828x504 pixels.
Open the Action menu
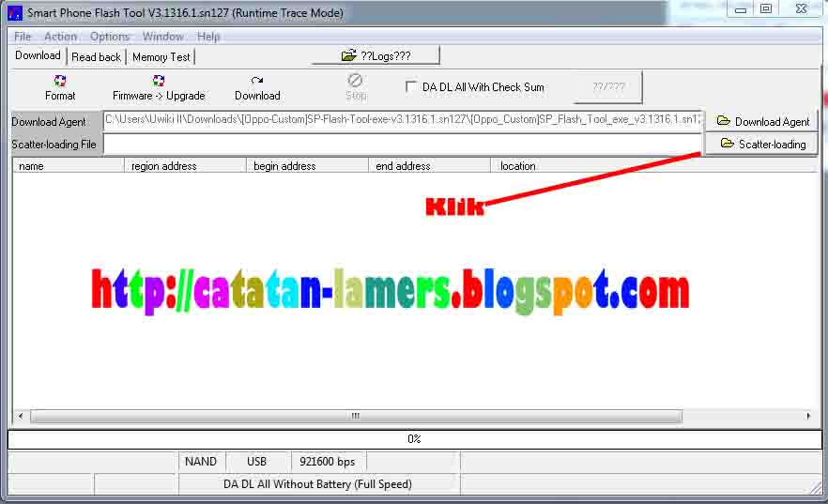[61, 37]
